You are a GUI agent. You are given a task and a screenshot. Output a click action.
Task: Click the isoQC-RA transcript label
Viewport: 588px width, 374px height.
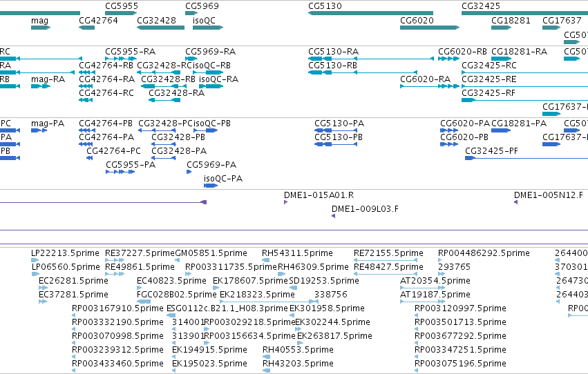[x=218, y=79]
